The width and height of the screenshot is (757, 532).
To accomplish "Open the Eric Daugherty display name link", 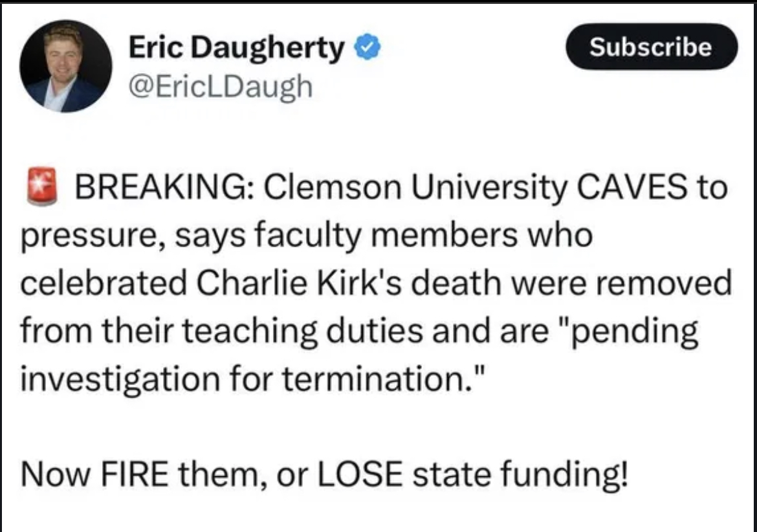I will [236, 47].
